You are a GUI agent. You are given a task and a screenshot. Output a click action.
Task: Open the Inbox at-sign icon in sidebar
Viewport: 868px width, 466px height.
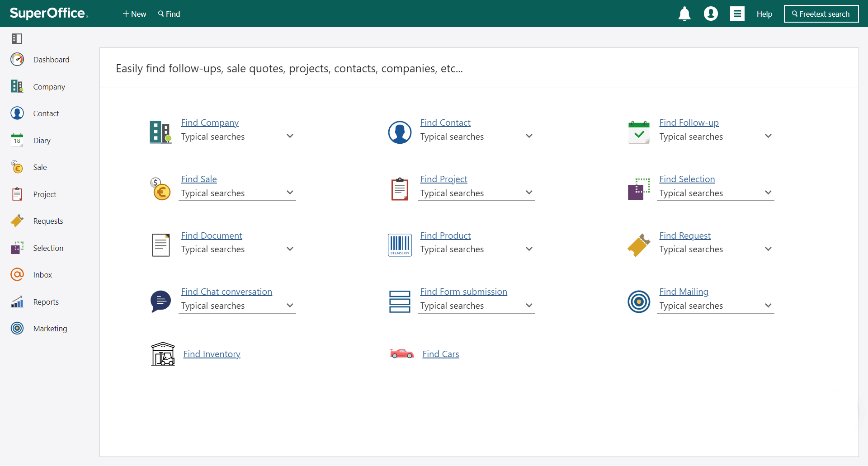17,274
